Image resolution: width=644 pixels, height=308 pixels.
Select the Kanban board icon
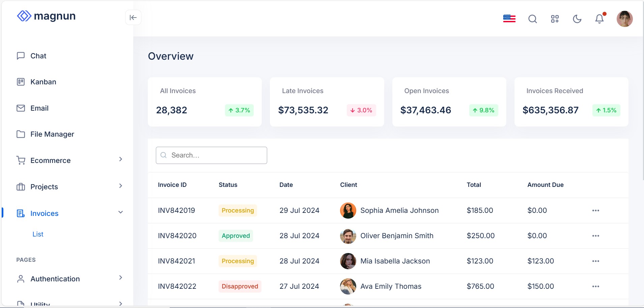click(21, 82)
